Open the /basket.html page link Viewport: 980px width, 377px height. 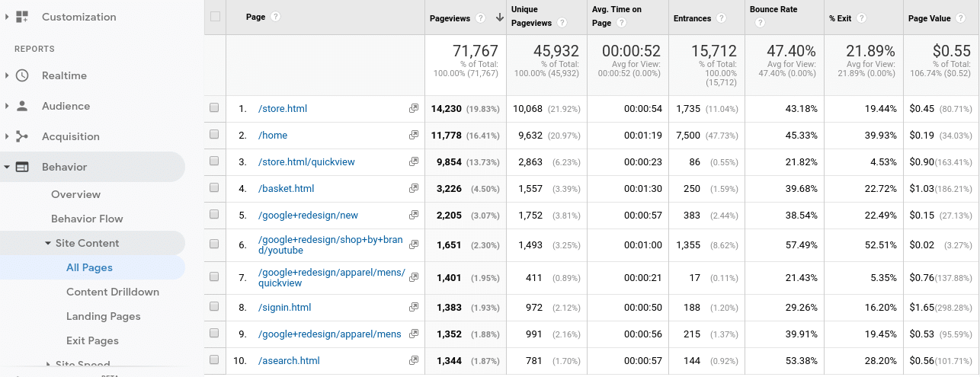(x=287, y=189)
